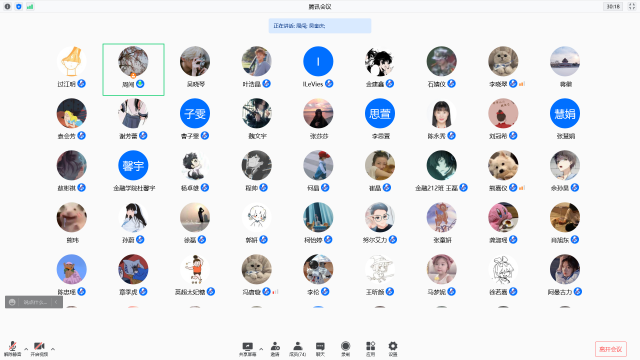Select the baby with pink hat avatar
This screenshot has height=360, width=640.
pos(442,269)
